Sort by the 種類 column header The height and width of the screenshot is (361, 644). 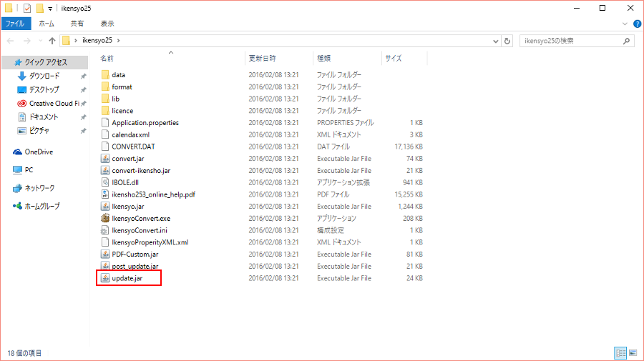point(348,58)
